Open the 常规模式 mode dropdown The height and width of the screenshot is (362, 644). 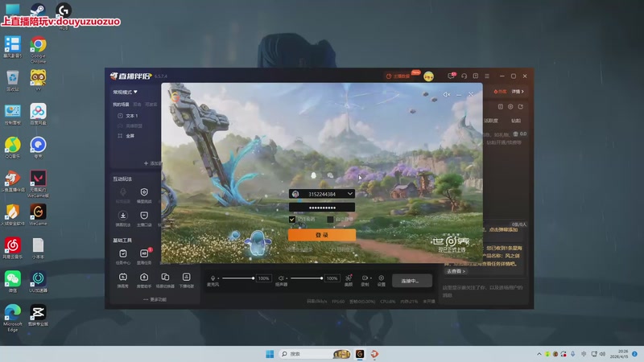click(x=126, y=92)
